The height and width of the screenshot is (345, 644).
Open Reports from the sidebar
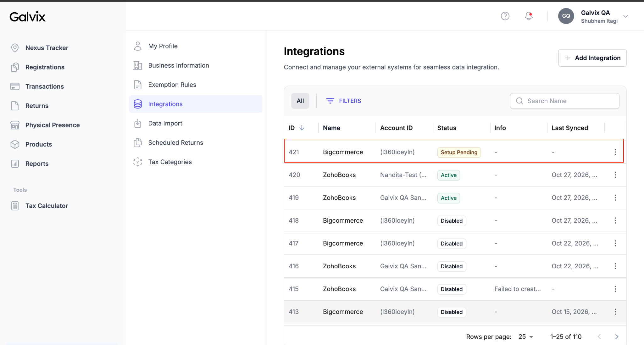(x=37, y=164)
